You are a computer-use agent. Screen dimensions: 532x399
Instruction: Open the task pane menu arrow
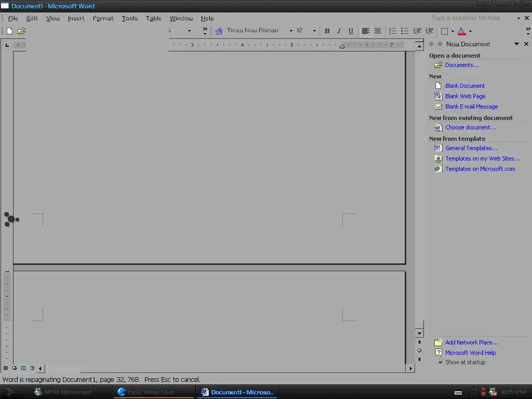point(516,44)
